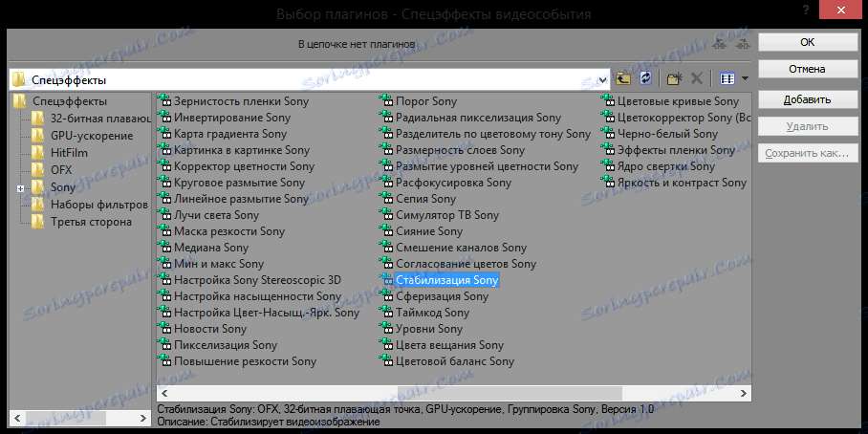Open the Спецэффекты path combo box
868x434 pixels.
click(x=603, y=79)
